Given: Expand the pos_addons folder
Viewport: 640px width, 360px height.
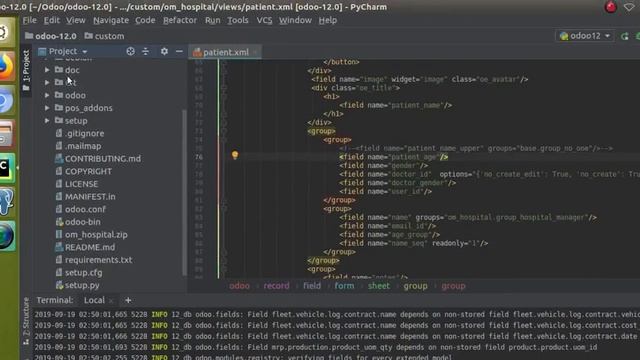Looking at the screenshot, I should pyautogui.click(x=47, y=108).
